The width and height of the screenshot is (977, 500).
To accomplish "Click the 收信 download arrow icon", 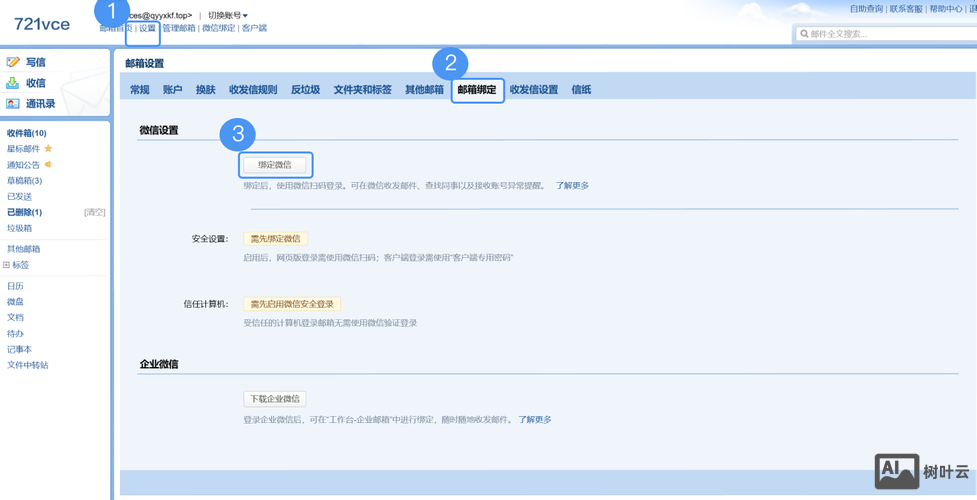I will point(13,83).
